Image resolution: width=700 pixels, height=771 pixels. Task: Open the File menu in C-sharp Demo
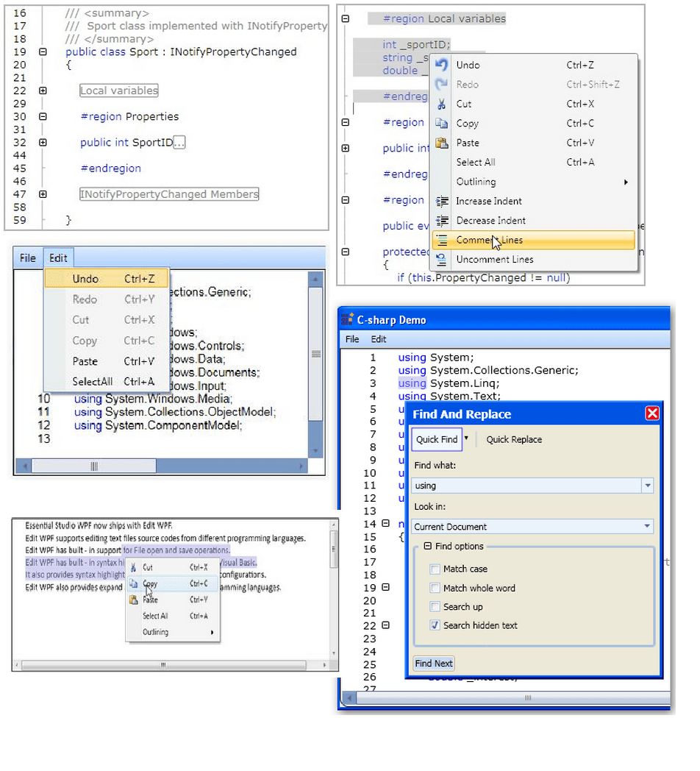[x=351, y=339]
